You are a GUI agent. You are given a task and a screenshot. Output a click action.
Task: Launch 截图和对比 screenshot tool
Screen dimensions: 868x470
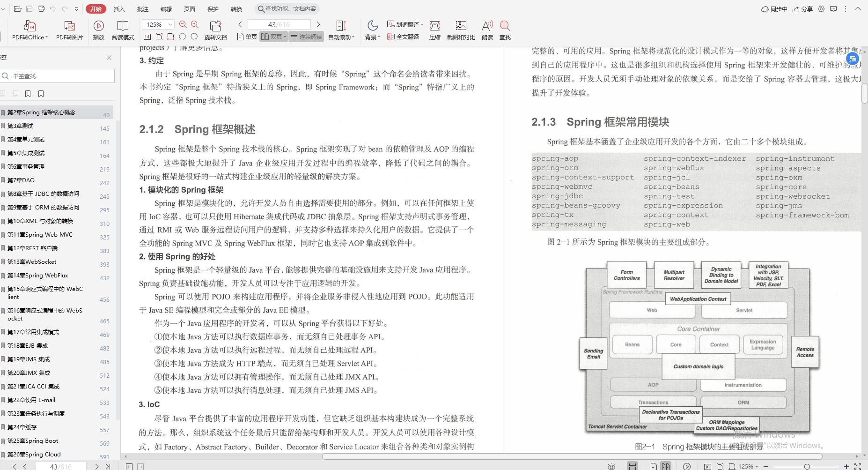[x=461, y=30]
